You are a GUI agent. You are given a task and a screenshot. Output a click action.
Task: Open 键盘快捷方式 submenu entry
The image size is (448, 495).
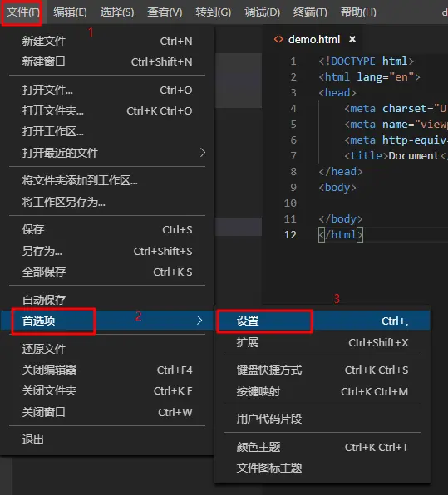[322, 370]
